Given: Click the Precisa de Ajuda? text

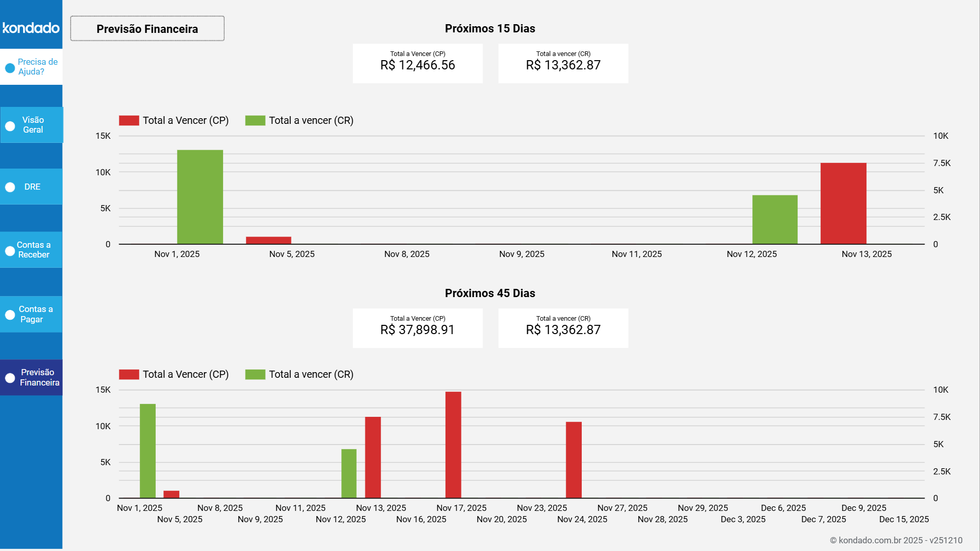Looking at the screenshot, I should [x=38, y=67].
